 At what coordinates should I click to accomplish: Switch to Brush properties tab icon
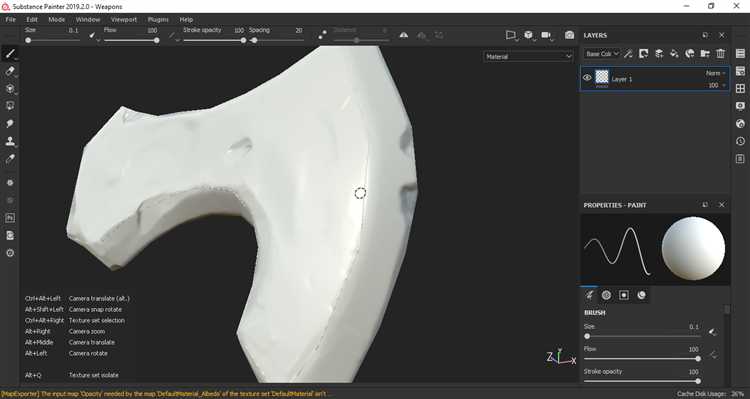pos(589,295)
